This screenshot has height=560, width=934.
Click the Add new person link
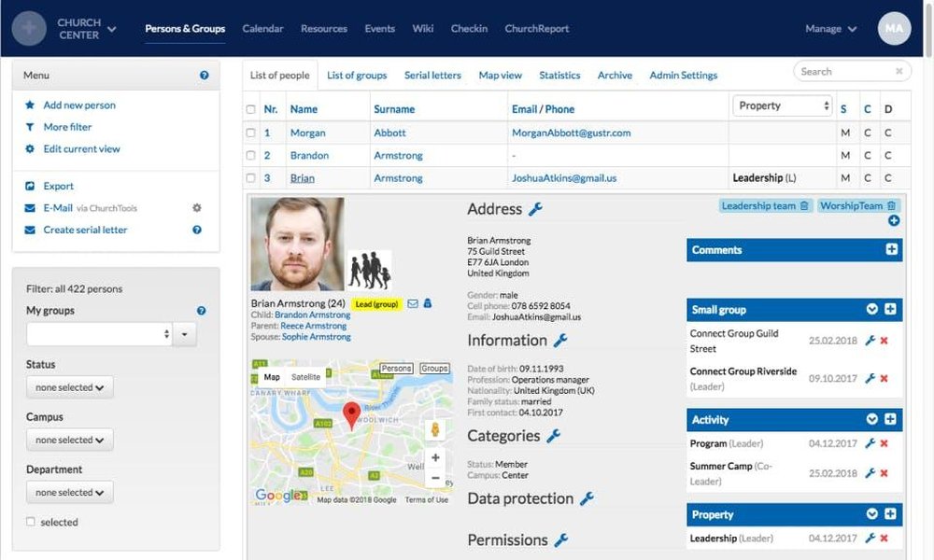click(79, 105)
